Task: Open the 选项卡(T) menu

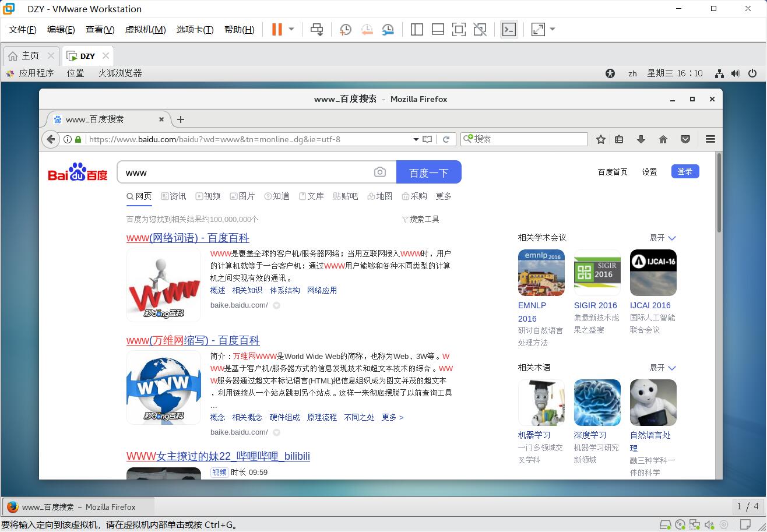Action: [195, 30]
